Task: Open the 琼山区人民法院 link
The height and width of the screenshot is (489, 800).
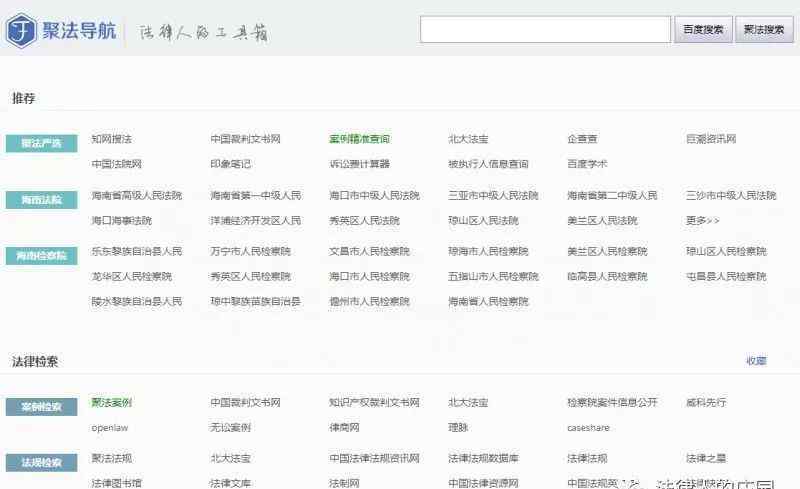Action: 483,221
